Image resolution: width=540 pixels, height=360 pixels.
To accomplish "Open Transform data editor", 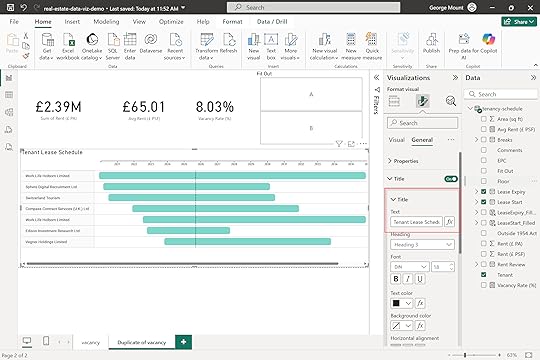I will click(207, 47).
